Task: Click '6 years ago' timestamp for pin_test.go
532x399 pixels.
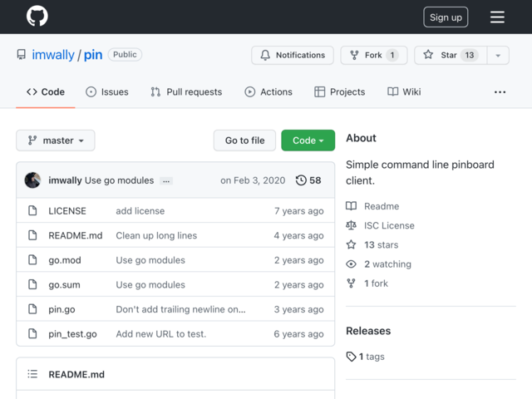Action: click(299, 334)
